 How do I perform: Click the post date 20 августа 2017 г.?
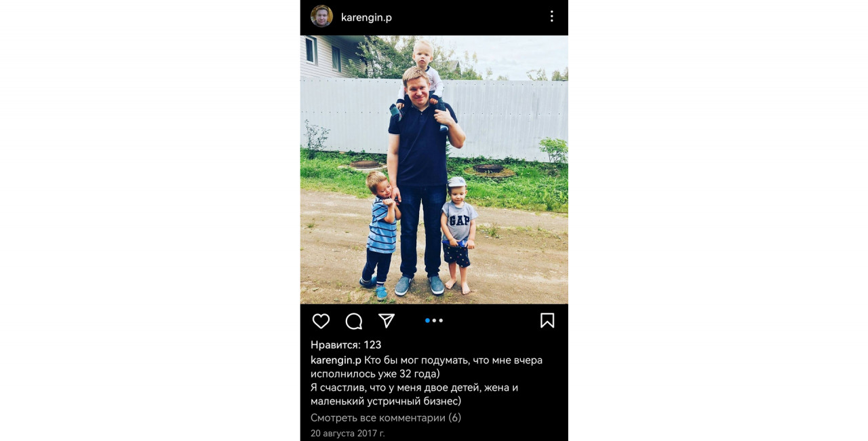point(347,433)
